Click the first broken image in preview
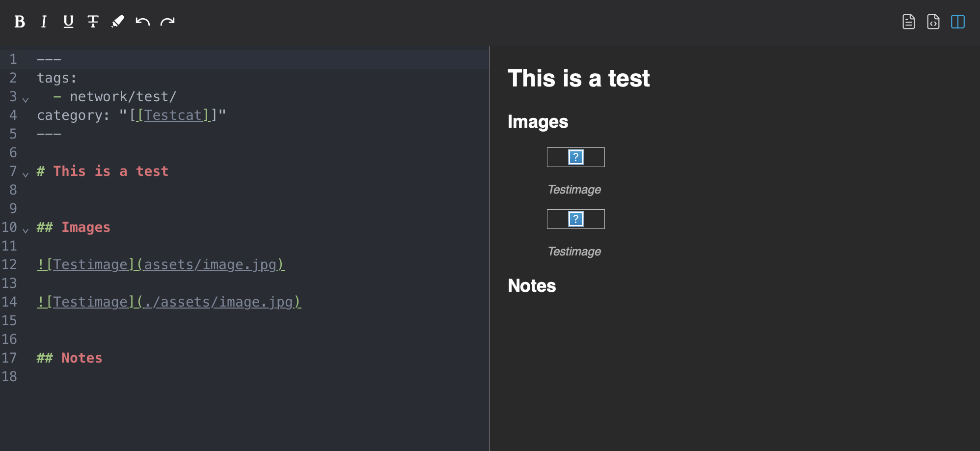980x451 pixels. pyautogui.click(x=575, y=157)
